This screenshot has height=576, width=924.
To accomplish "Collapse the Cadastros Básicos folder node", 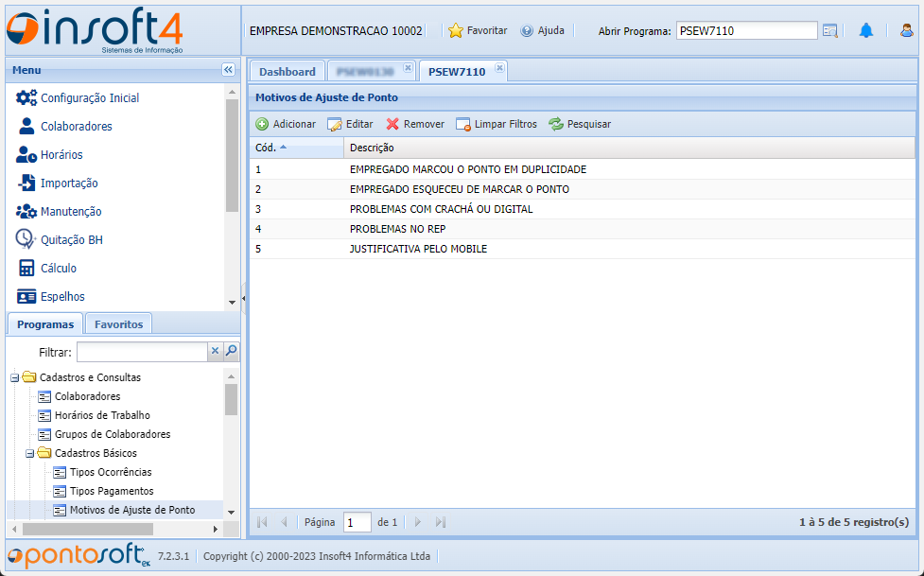I will tap(30, 453).
